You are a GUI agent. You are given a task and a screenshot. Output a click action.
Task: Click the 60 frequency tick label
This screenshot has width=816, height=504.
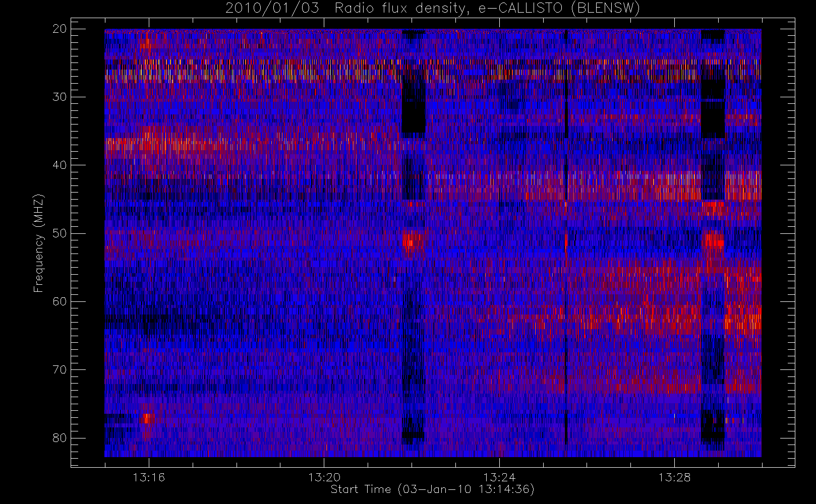[60, 301]
